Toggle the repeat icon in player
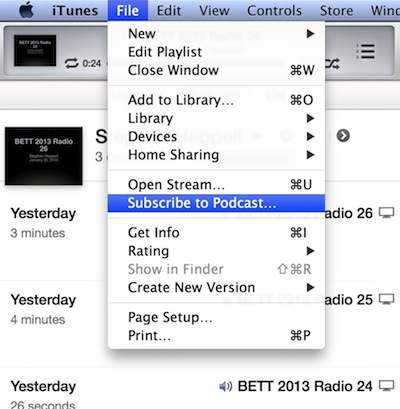Viewport: 400px width, 409px height. (x=71, y=63)
